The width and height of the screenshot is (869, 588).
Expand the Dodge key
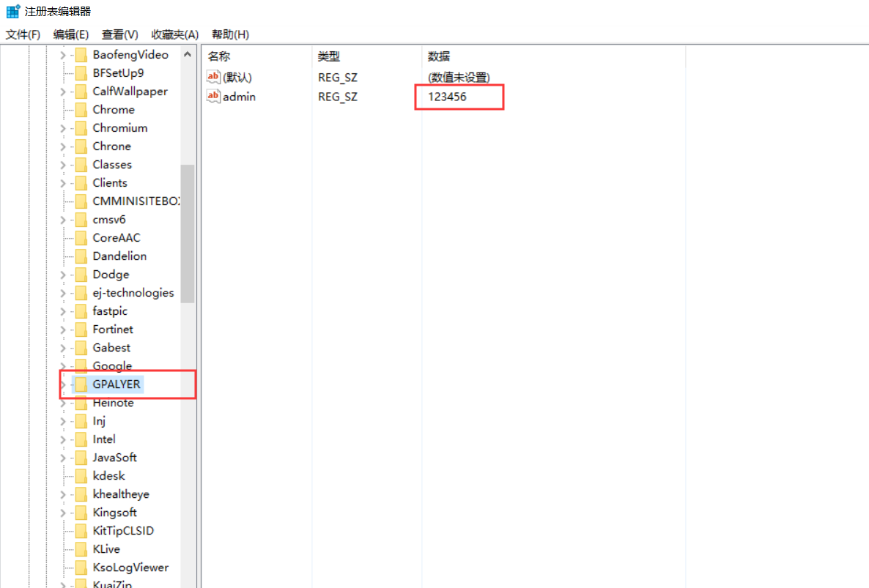click(x=62, y=275)
